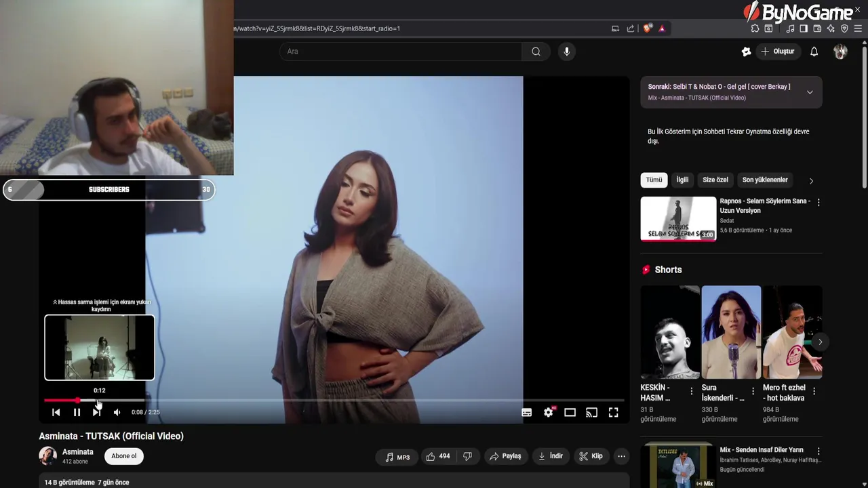
Task: Click the address bar share icon
Action: (x=631, y=28)
